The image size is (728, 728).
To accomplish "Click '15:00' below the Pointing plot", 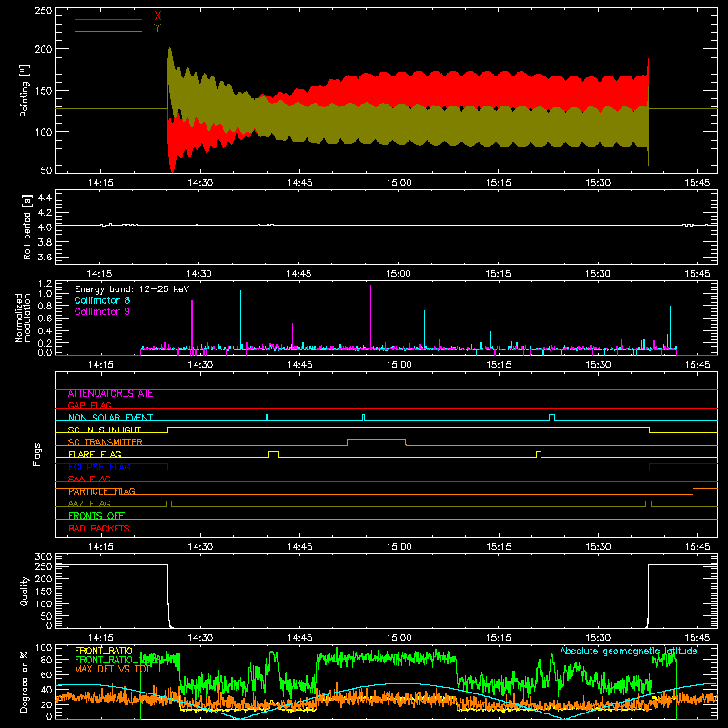I will 399,183.
